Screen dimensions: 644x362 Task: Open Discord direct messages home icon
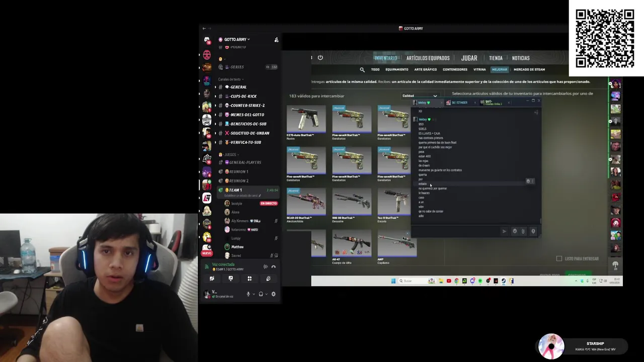(x=207, y=40)
